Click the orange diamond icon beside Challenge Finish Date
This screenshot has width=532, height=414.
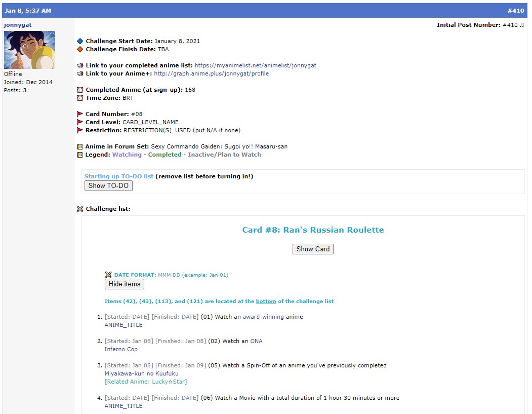tap(80, 49)
